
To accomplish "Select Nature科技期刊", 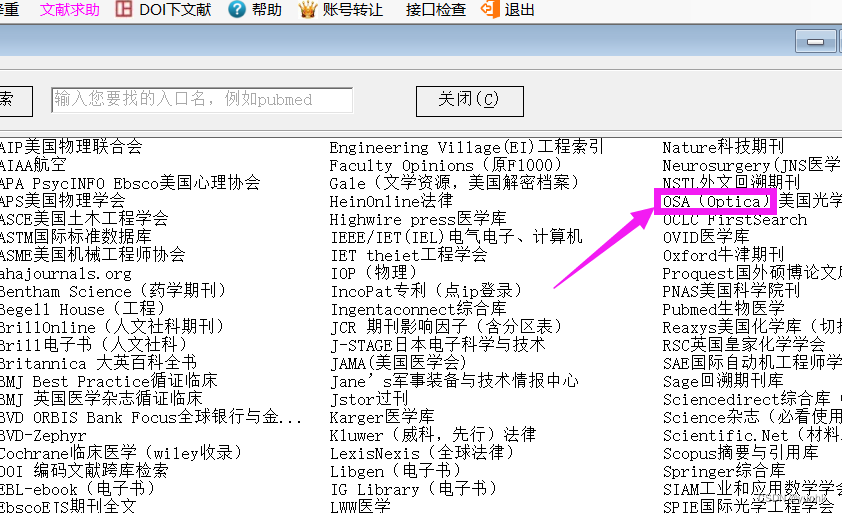I will tap(723, 147).
